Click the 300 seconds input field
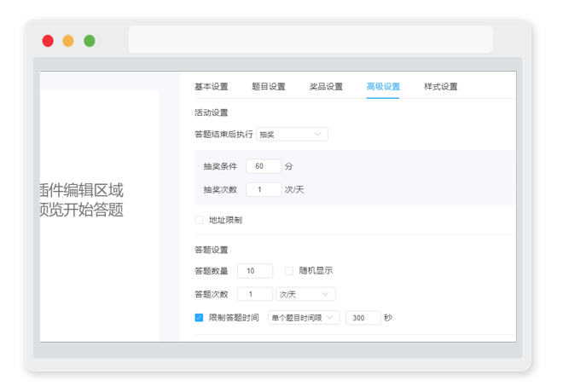The width and height of the screenshot is (563, 392). pos(363,318)
